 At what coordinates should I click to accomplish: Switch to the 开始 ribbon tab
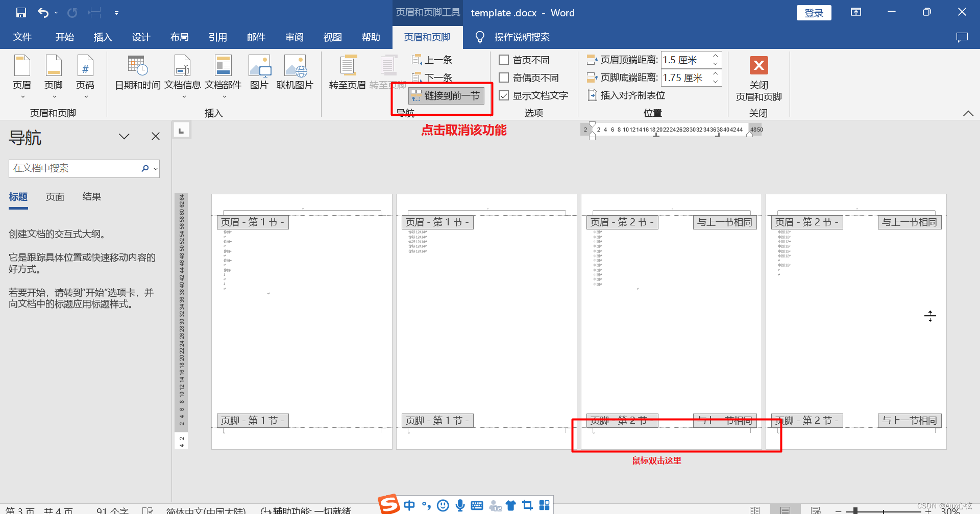coord(65,37)
